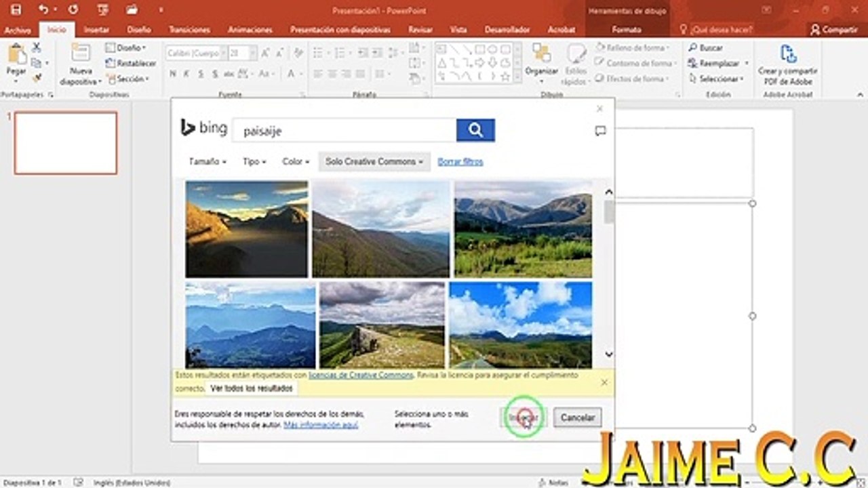Switch to the Presentación con diapositivas tab
Viewport: 868px width, 488px height.
(x=340, y=30)
